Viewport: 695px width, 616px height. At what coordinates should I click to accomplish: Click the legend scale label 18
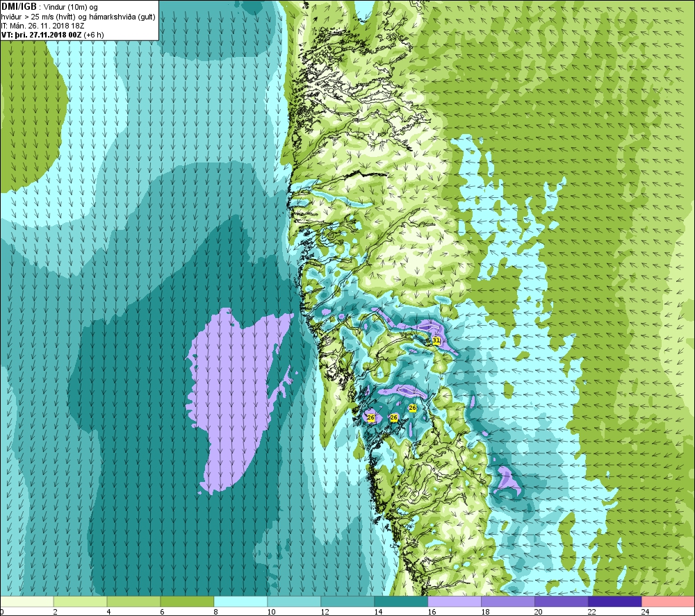(x=485, y=612)
